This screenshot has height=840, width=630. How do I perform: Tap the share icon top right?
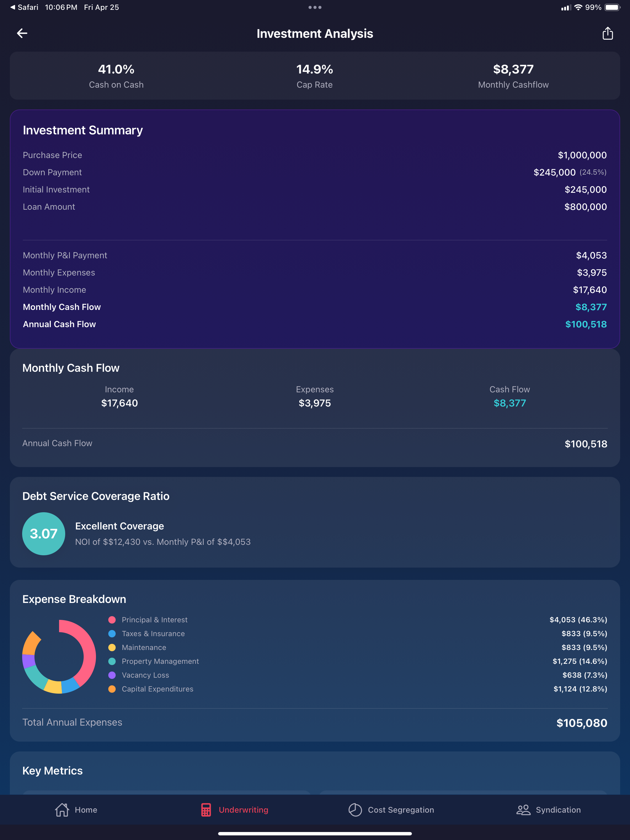[608, 34]
